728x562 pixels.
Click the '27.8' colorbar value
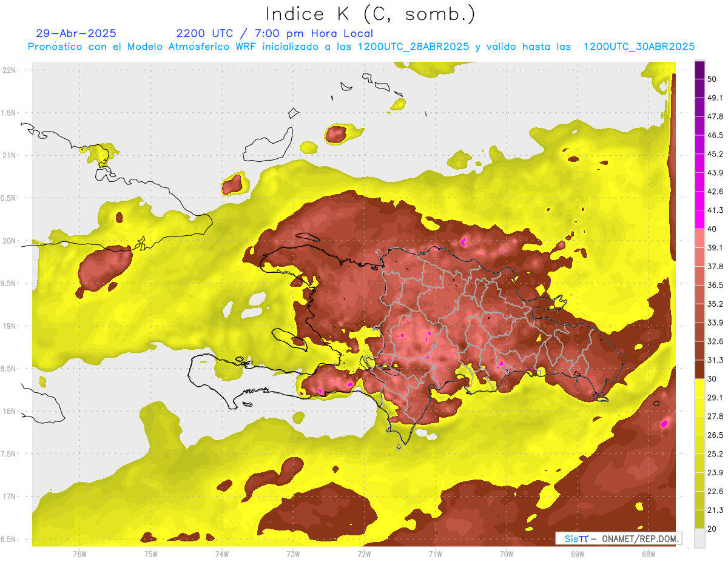(x=715, y=416)
